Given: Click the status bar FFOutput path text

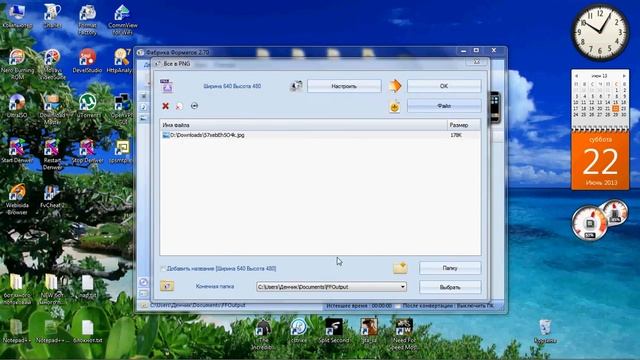Looking at the screenshot, I should (198, 305).
